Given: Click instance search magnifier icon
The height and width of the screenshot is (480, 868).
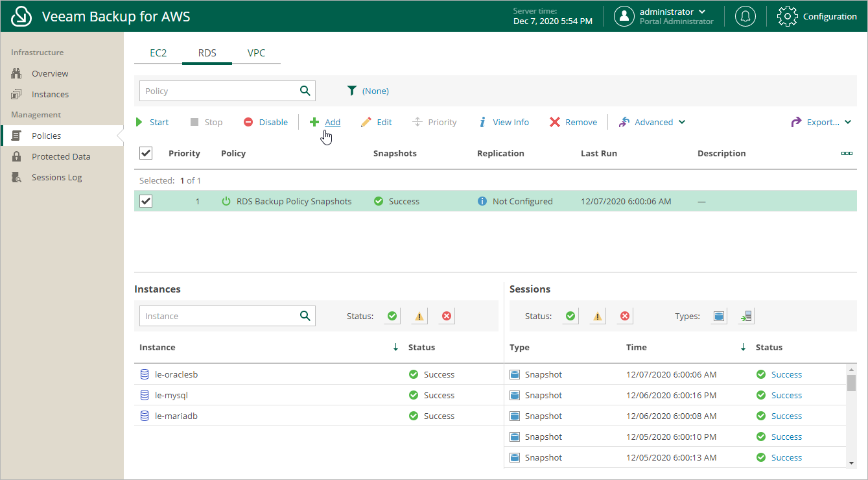Looking at the screenshot, I should [305, 316].
